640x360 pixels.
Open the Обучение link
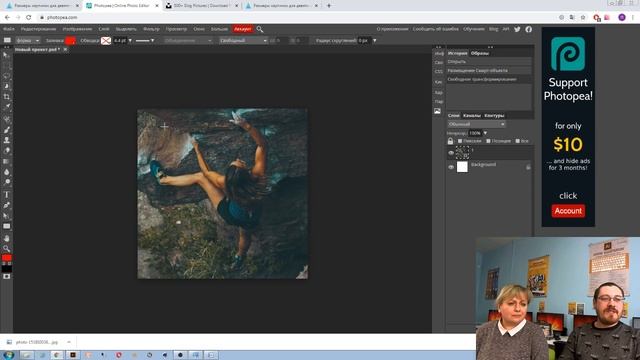point(474,29)
